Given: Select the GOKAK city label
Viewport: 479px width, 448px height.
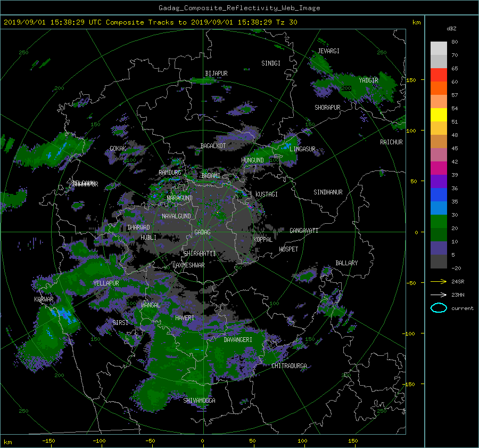Looking at the screenshot, I should [x=118, y=149].
